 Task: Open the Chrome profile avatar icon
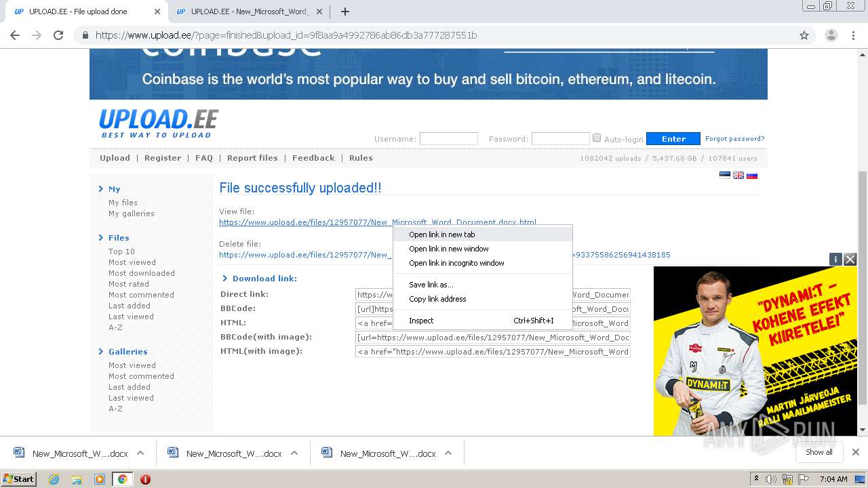tap(831, 35)
